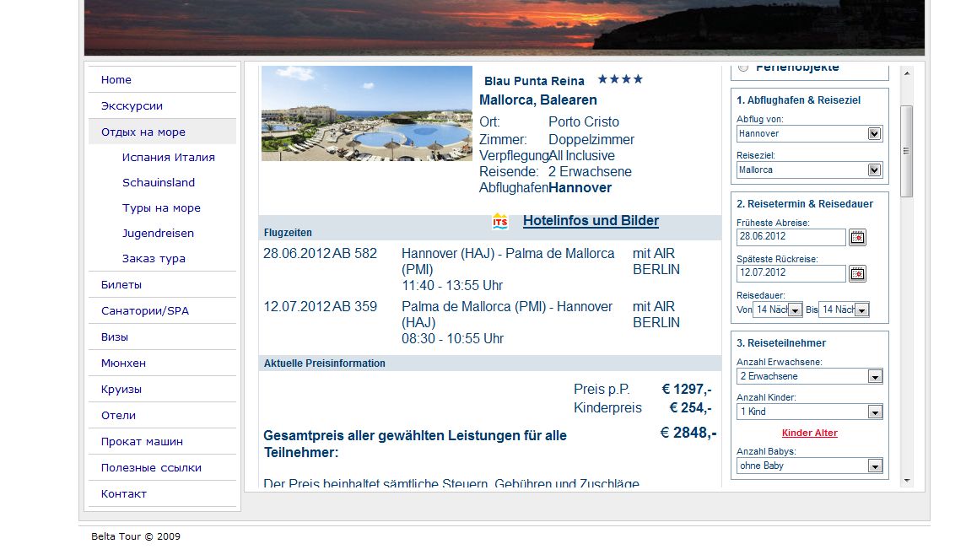Click the Früheste Abreise date field
Screen dimensions: 966x560
click(x=791, y=237)
